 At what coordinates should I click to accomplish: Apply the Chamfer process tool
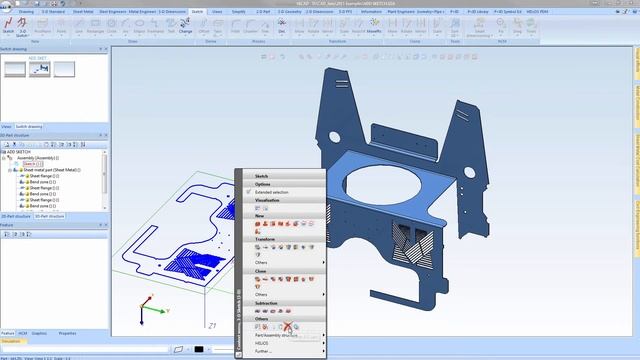tap(250, 26)
